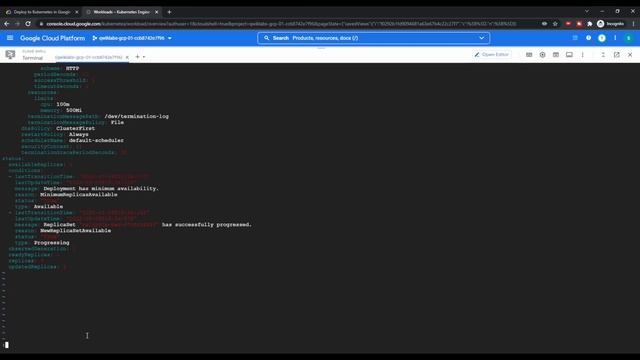Click the Open Editor button
The width and height of the screenshot is (640, 360).
coord(492,54)
